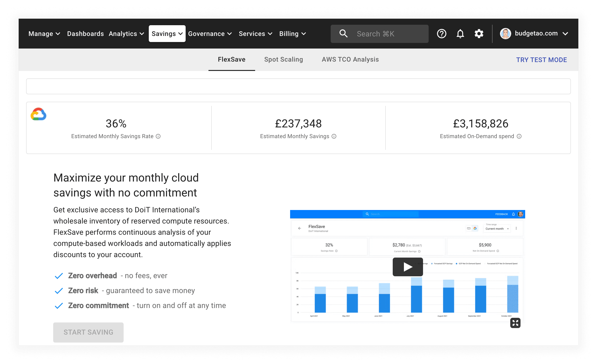Image resolution: width=597 pixels, height=364 pixels.
Task: Click TRY TEST MODE link
Action: (541, 60)
